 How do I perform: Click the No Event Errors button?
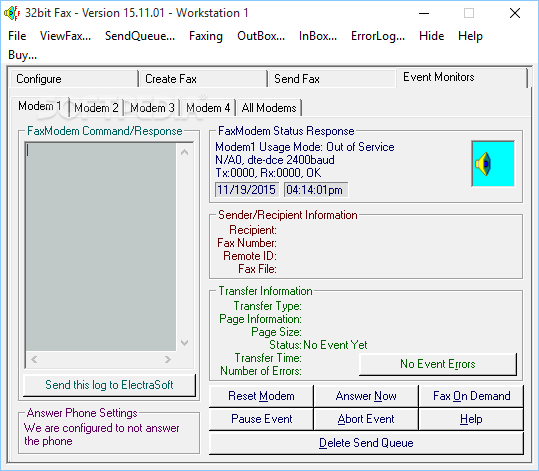coord(438,364)
